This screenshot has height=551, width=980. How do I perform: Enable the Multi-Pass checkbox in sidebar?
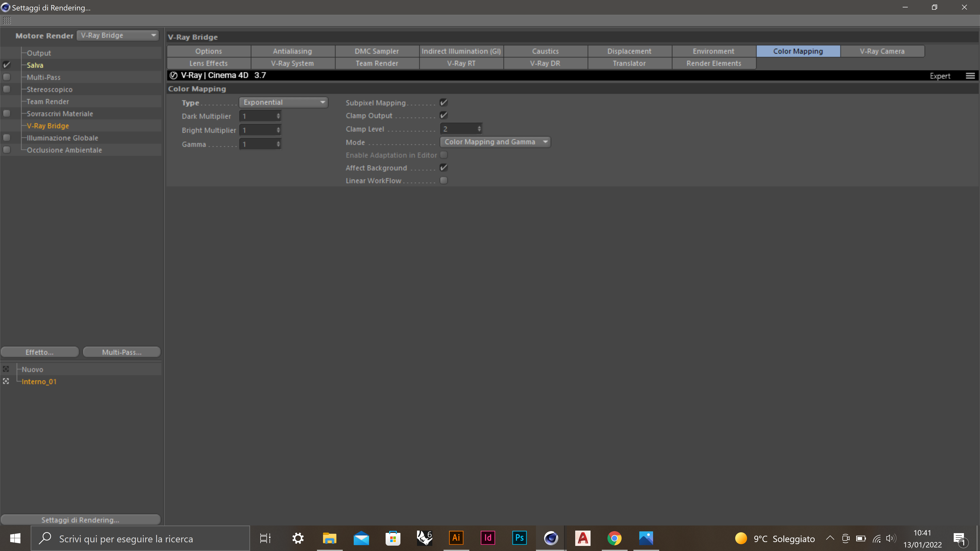click(x=6, y=77)
